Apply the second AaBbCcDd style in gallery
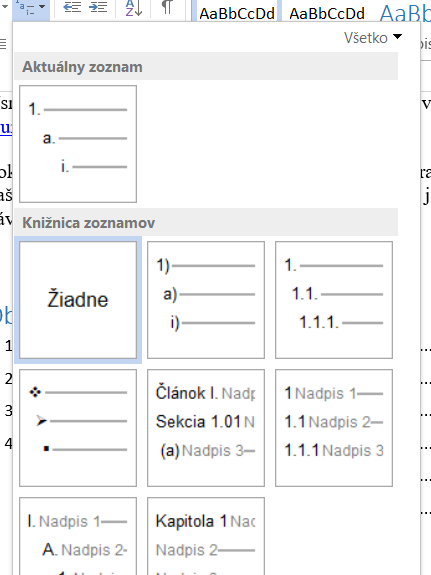The height and width of the screenshot is (575, 431). [x=326, y=11]
